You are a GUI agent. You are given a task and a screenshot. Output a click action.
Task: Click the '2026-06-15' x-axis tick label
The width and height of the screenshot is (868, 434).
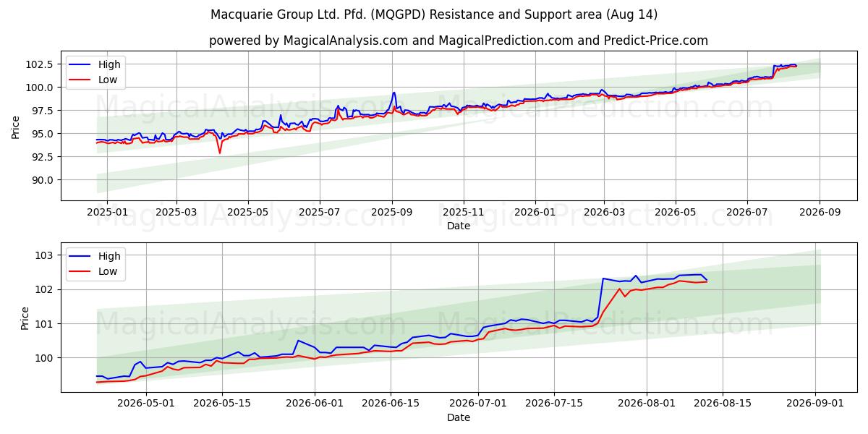(391, 404)
